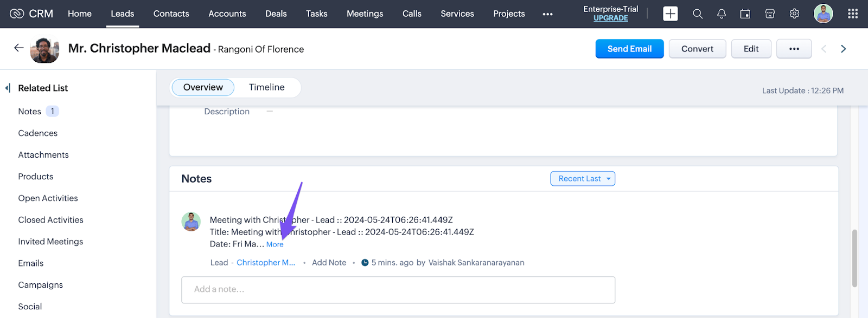Jump to Open Activities in Related List
The image size is (868, 318).
click(48, 198)
